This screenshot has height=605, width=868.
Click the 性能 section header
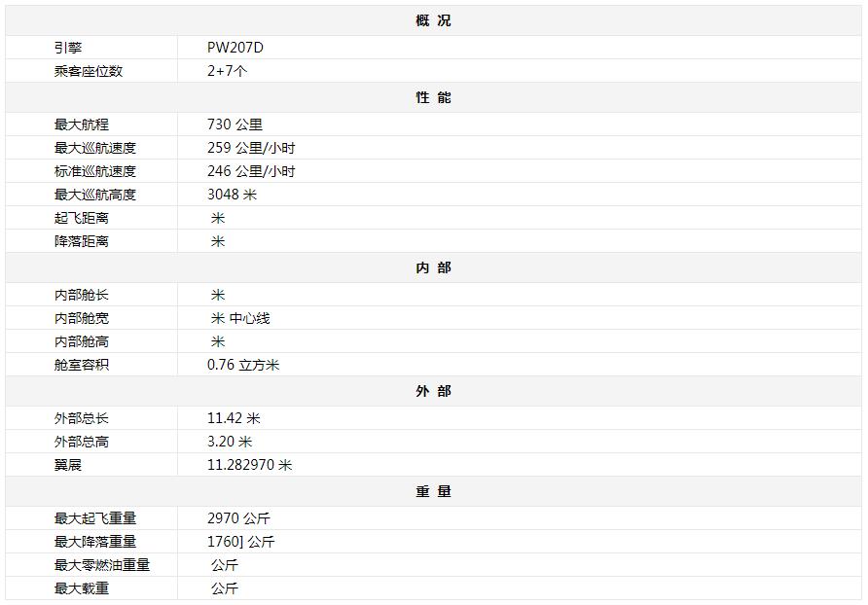(x=433, y=97)
